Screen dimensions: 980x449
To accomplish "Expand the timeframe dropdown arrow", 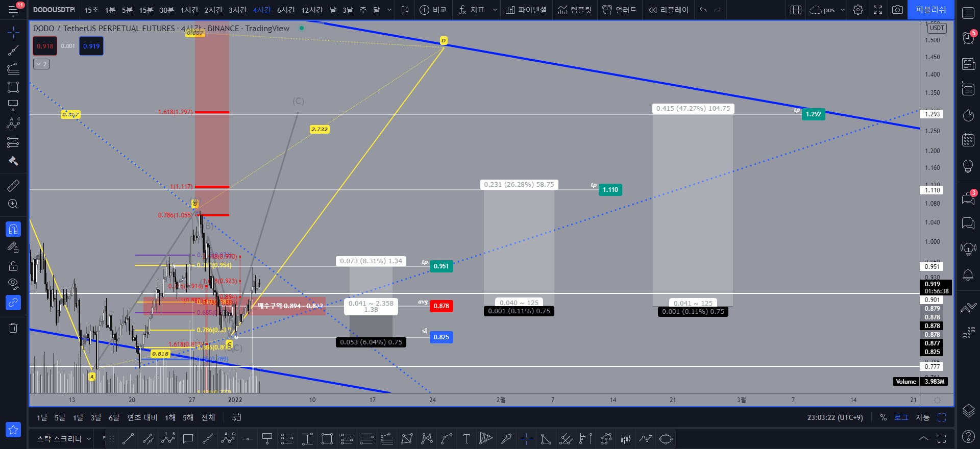I will [389, 10].
